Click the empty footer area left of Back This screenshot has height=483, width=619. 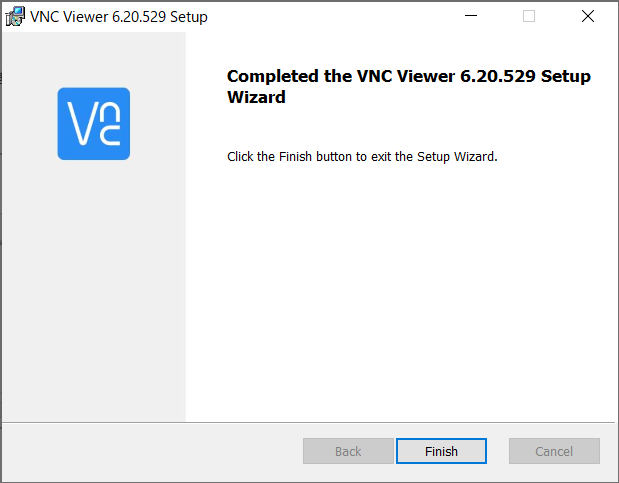(x=150, y=451)
